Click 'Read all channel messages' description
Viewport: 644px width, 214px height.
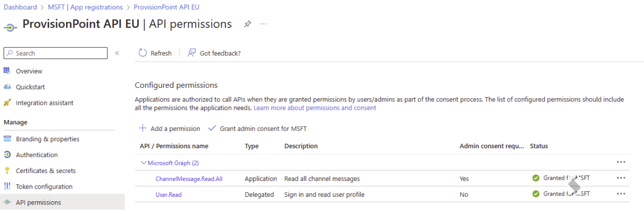point(322,179)
